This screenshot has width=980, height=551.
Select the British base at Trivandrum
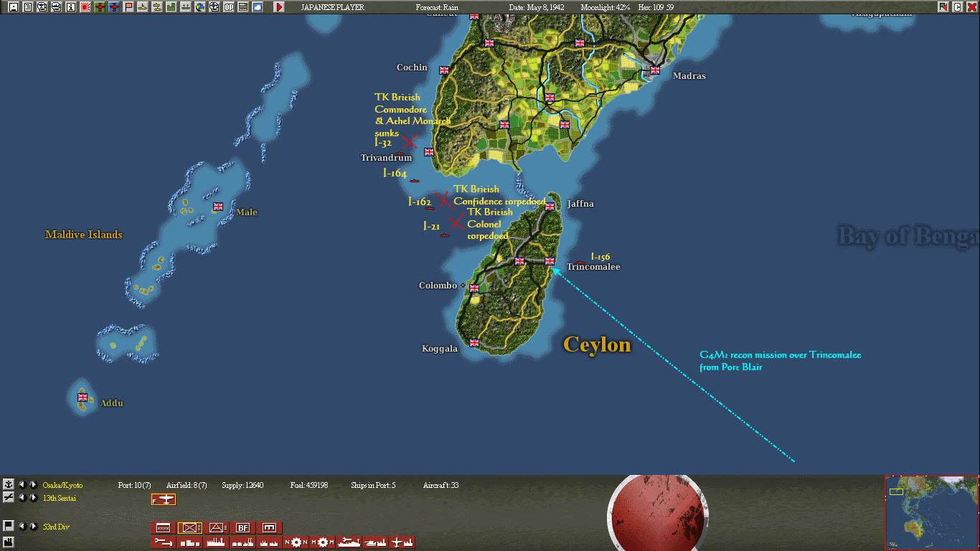coord(428,152)
